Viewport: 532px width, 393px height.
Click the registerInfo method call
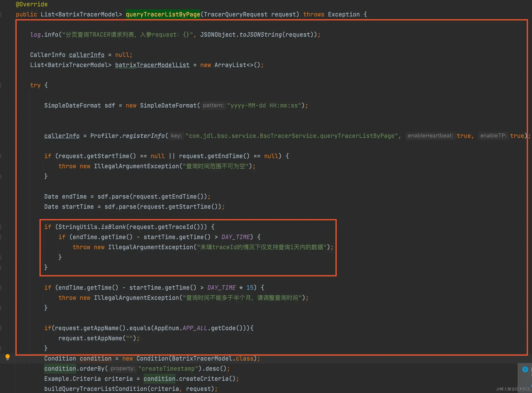(143, 136)
